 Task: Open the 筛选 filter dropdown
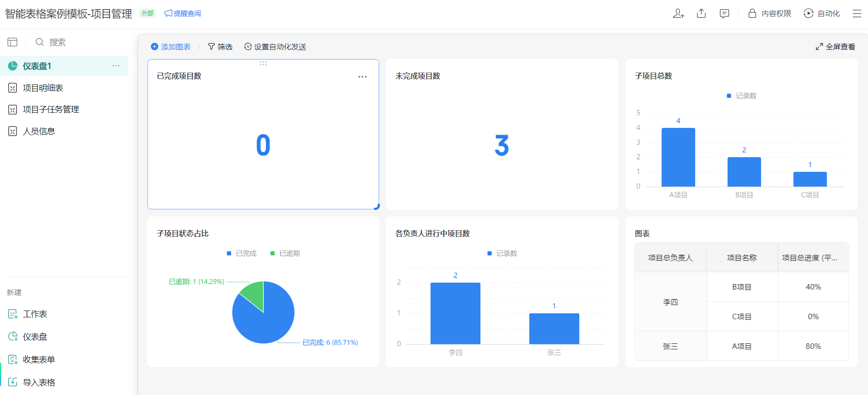point(220,47)
